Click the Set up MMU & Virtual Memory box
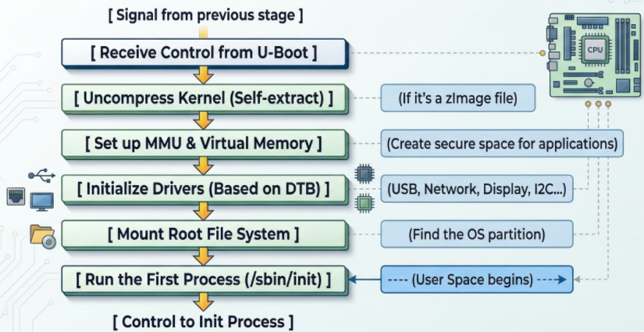This screenshot has height=332, width=644. [204, 144]
